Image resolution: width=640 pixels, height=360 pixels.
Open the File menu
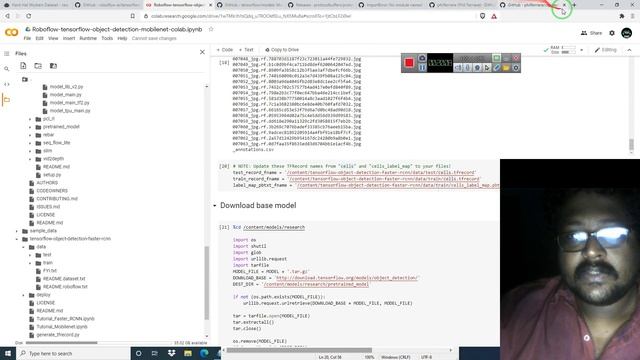pyautogui.click(x=27, y=38)
